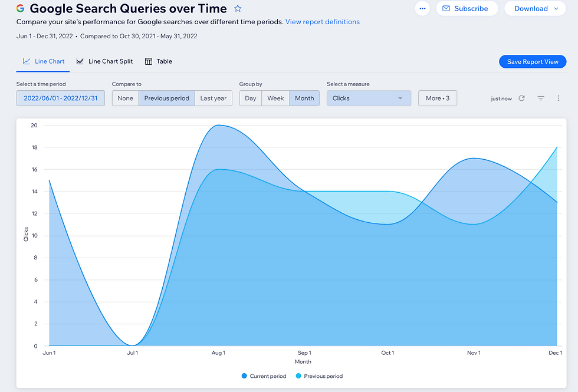578x392 pixels.
Task: Click the Jul 1 axis label
Action: pyautogui.click(x=132, y=353)
